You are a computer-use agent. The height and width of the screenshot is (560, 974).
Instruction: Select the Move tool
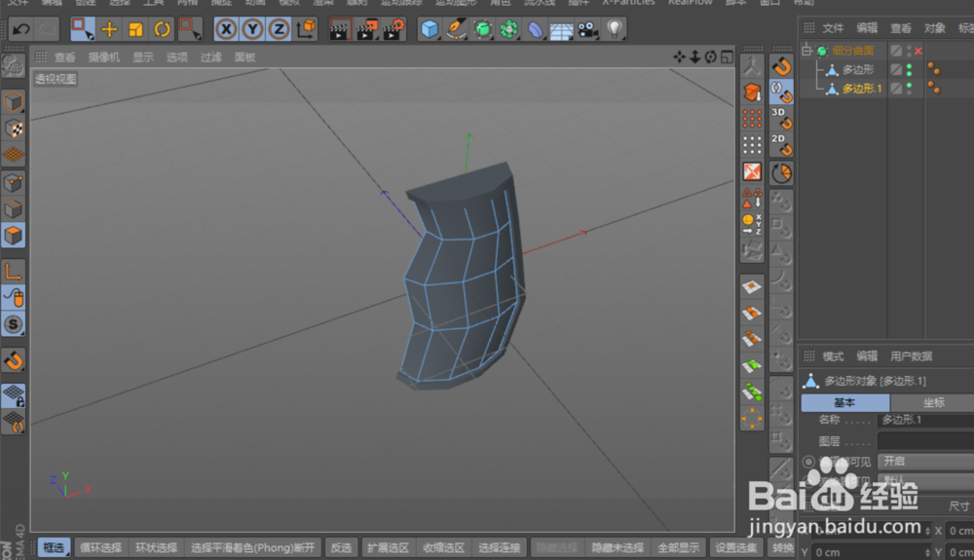(109, 29)
